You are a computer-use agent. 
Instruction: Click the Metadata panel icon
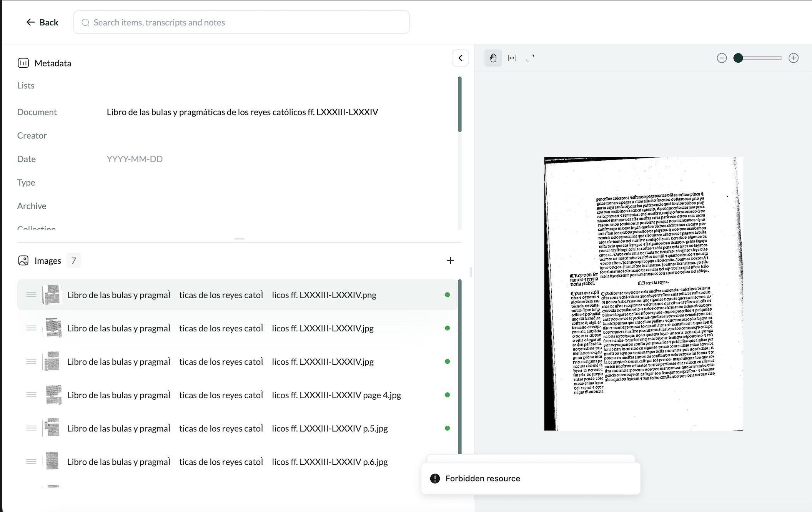point(23,63)
